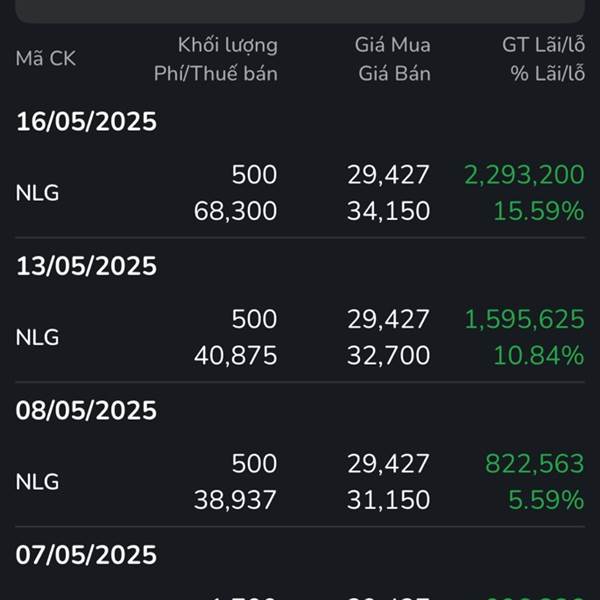The width and height of the screenshot is (600, 600).
Task: Open the 07/05/2025 date group
Action: pos(86,555)
